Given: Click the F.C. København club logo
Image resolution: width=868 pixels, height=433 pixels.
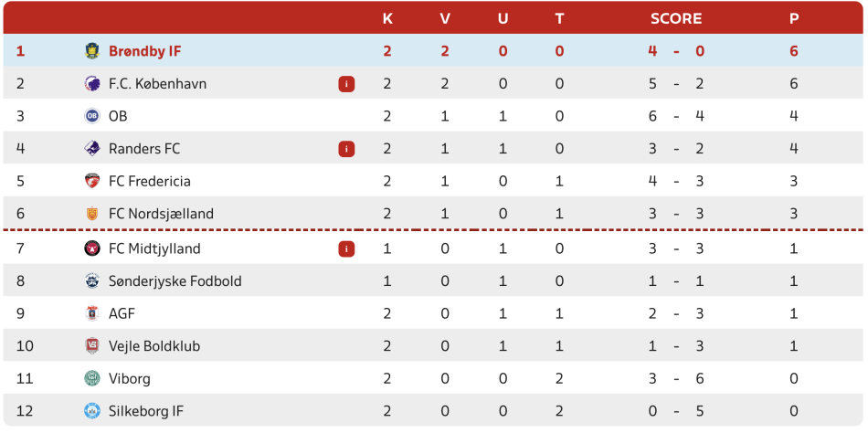Looking at the screenshot, I should (92, 84).
